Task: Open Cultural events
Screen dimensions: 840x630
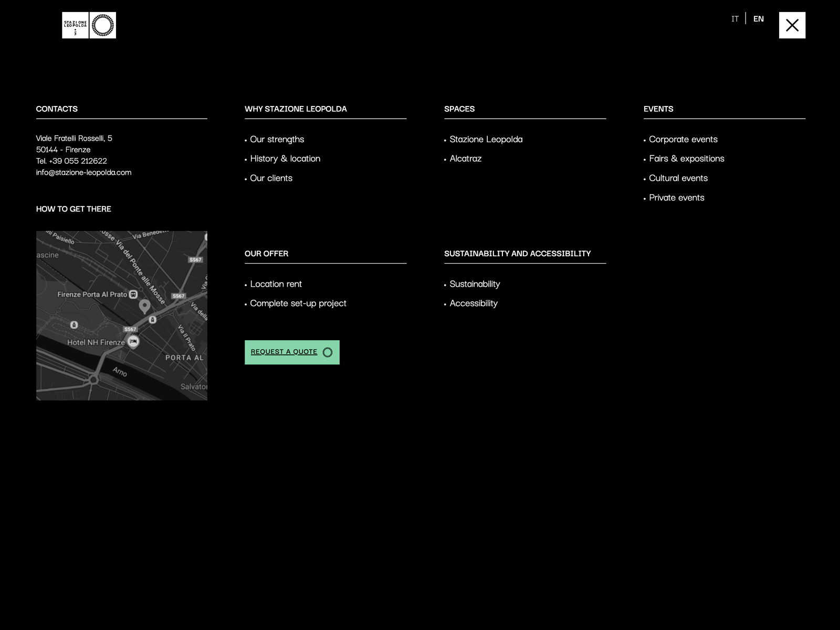Action: tap(678, 178)
